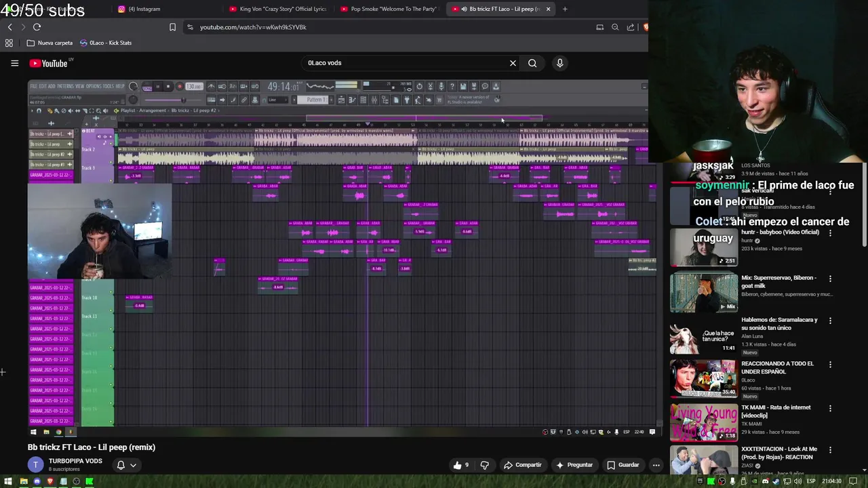Expand the subscription options chevron next to the bell
The image size is (868, 488).
pos(133,465)
